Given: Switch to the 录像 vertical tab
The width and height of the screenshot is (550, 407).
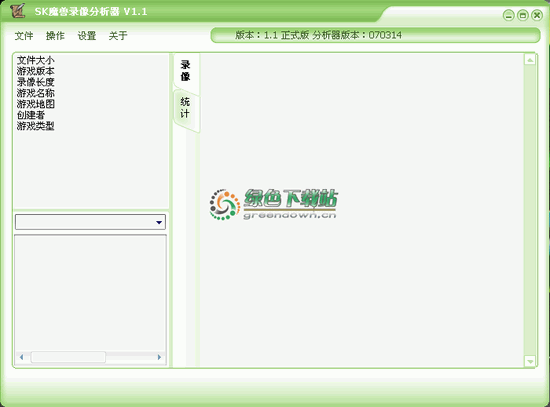Looking at the screenshot, I should pyautogui.click(x=186, y=71).
